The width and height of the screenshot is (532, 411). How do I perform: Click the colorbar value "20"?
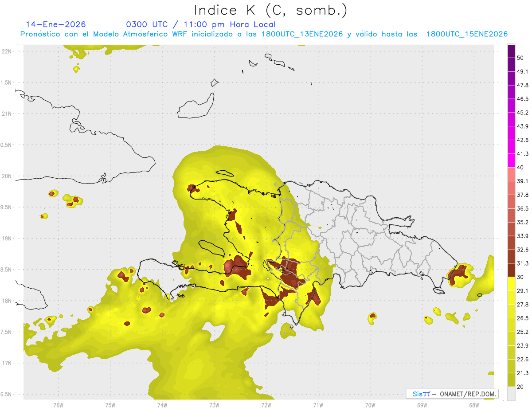(521, 387)
